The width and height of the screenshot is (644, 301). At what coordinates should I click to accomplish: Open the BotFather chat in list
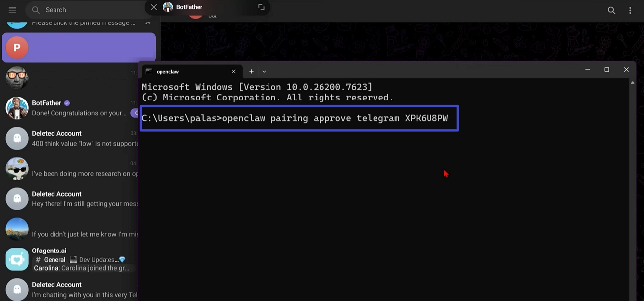(x=70, y=108)
